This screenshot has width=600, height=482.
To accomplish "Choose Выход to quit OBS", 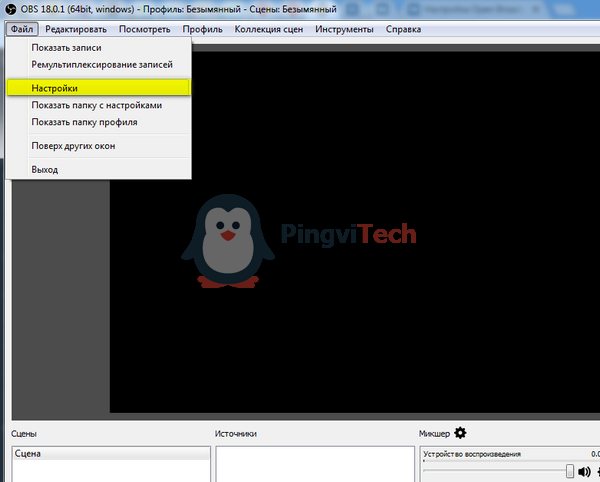I will [x=99, y=169].
